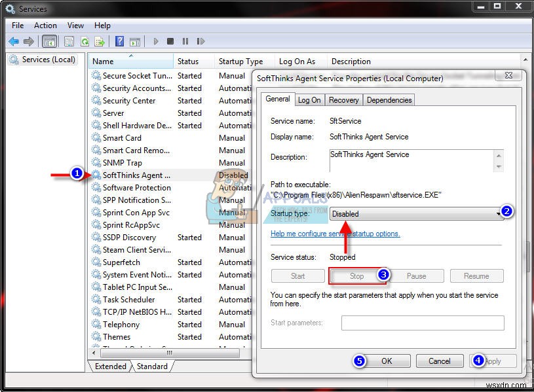Select the Steam Client Servi... row
The width and height of the screenshot is (534, 392).
(171, 250)
